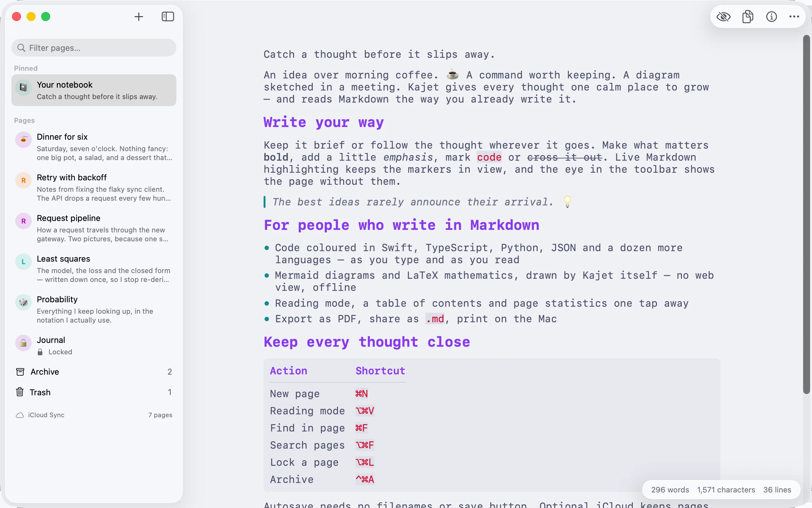Select the pinned Your notebook page
Screen dimensions: 812x508
[x=94, y=90]
